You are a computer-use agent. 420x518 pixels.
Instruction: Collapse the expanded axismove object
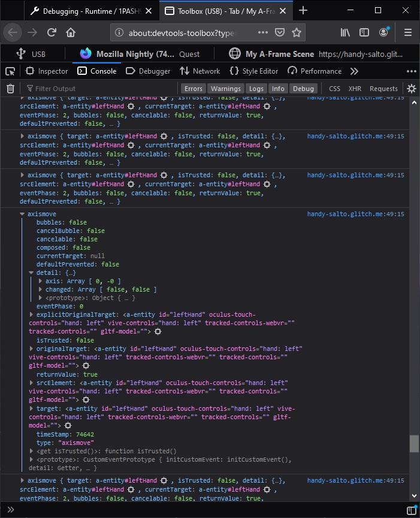(22, 214)
